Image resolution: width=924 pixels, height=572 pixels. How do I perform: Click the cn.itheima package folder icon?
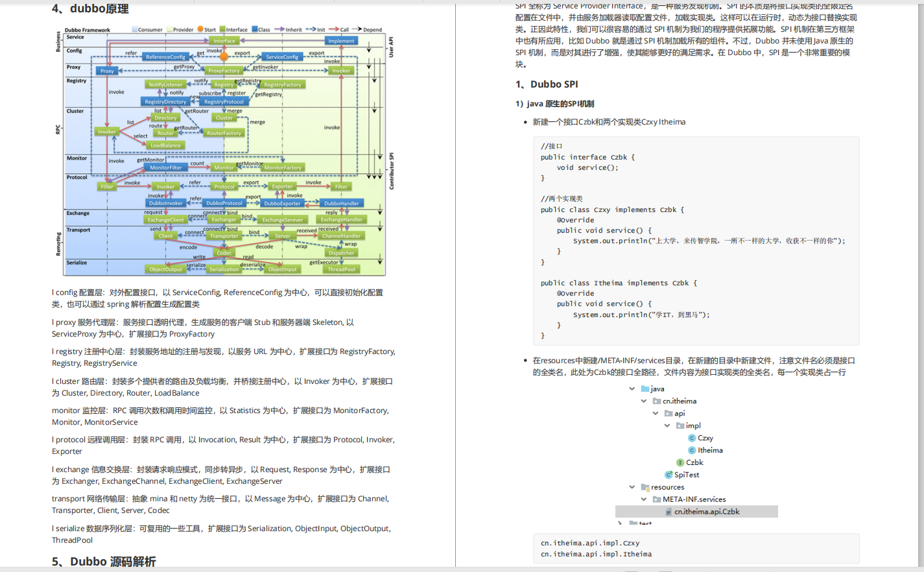(x=657, y=401)
